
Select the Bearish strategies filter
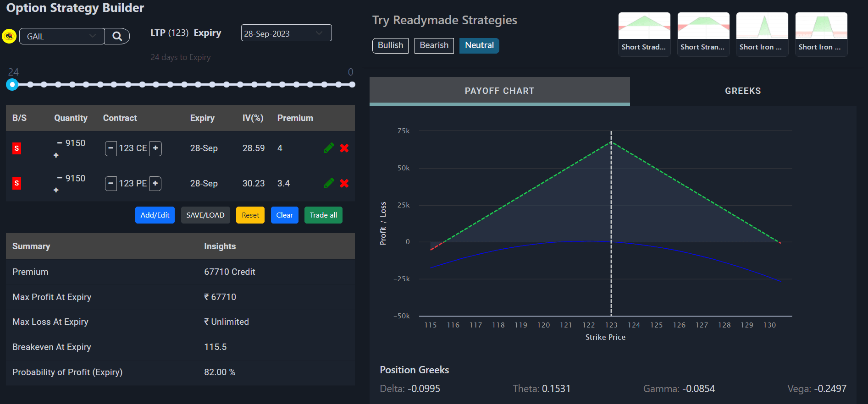[434, 45]
